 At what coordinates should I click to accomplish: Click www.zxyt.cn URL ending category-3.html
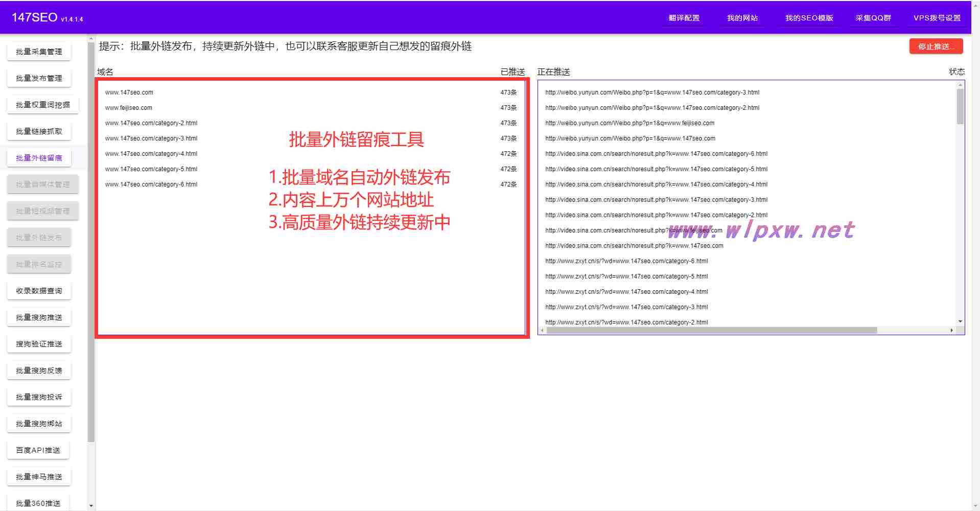(x=626, y=307)
